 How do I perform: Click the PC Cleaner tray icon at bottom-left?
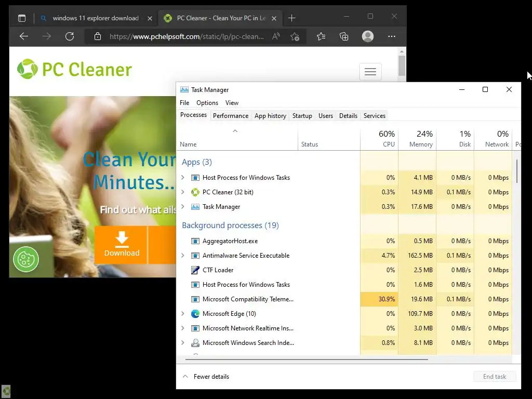pos(6,391)
